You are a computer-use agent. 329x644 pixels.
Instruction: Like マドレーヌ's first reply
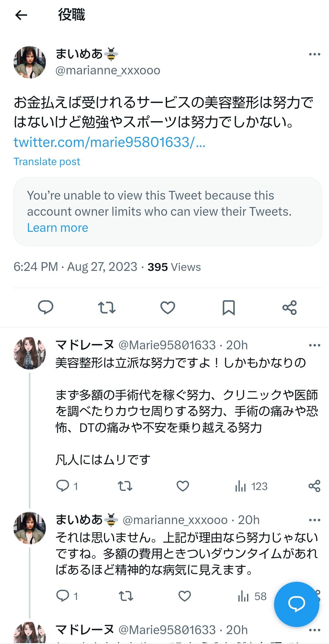tap(183, 486)
